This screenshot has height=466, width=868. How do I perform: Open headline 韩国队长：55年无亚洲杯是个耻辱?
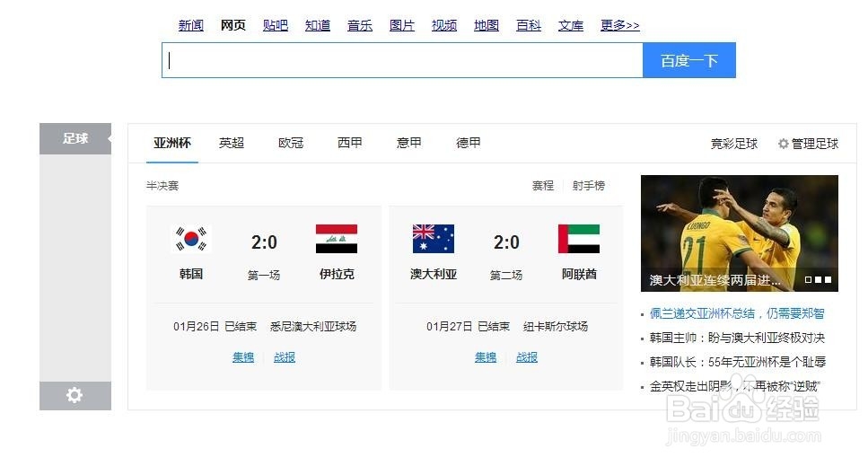tap(738, 362)
